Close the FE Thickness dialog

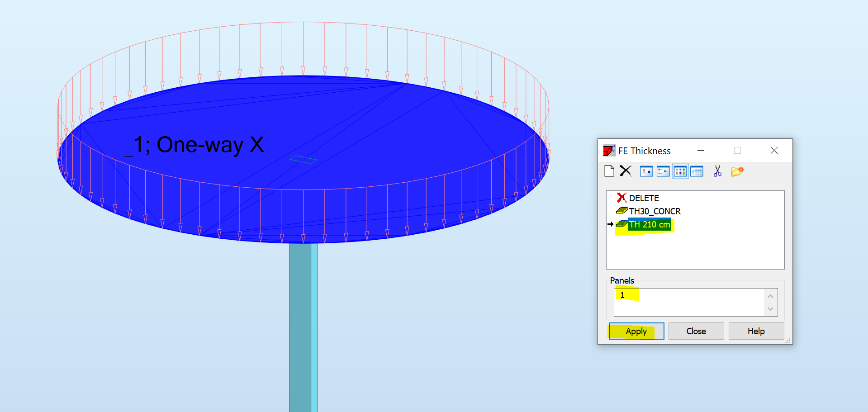(x=773, y=150)
